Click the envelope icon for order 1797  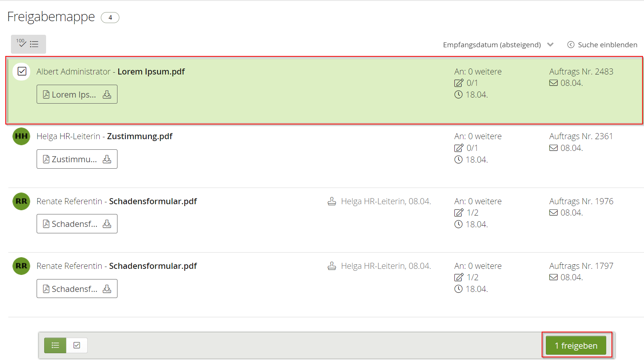[553, 278]
